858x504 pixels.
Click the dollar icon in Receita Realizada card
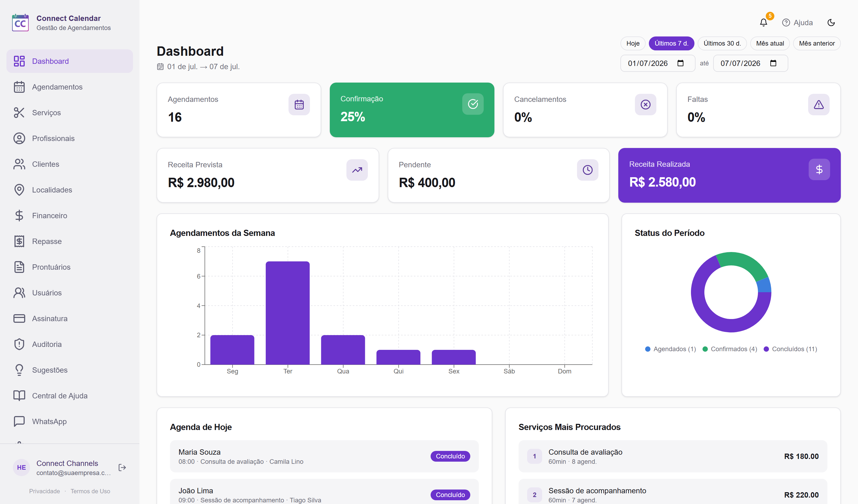pyautogui.click(x=819, y=169)
